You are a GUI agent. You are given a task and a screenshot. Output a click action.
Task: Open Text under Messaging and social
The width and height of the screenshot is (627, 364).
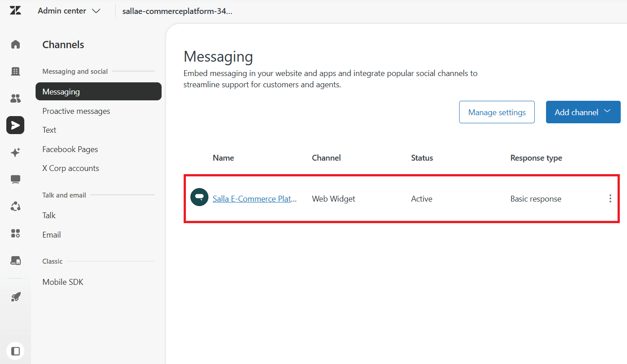tap(49, 130)
